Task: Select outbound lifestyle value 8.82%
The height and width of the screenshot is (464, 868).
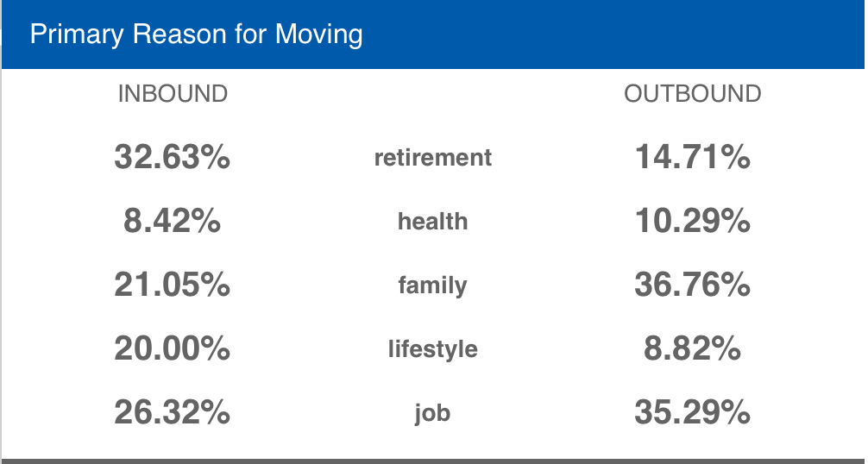Action: (692, 349)
